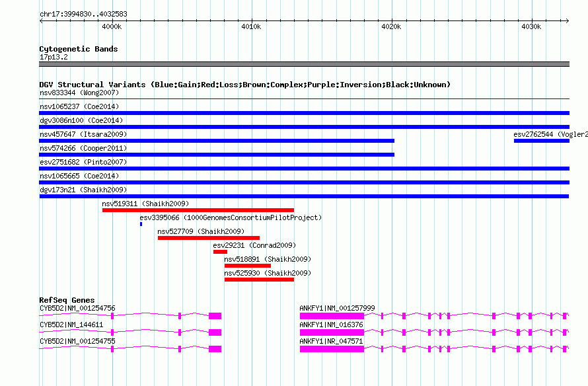Click the chr17:3994830..4032583 coordinate text
This screenshot has height=386, width=588.
[83, 14]
